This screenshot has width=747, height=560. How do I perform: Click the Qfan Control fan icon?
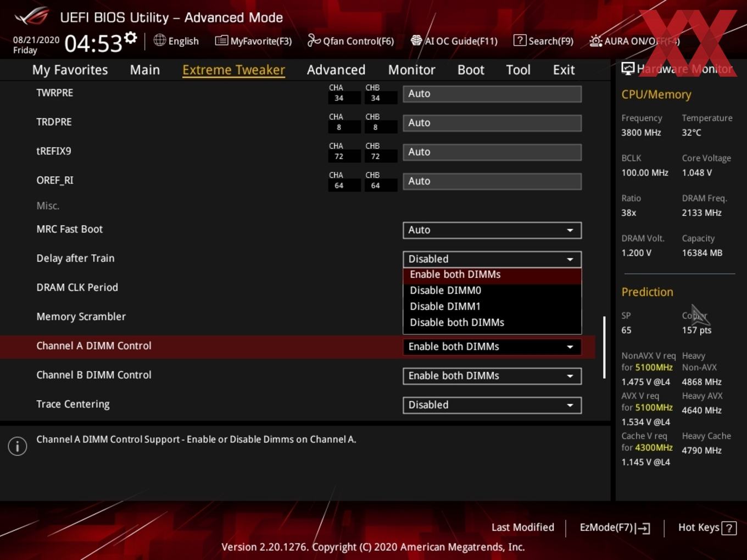(314, 40)
